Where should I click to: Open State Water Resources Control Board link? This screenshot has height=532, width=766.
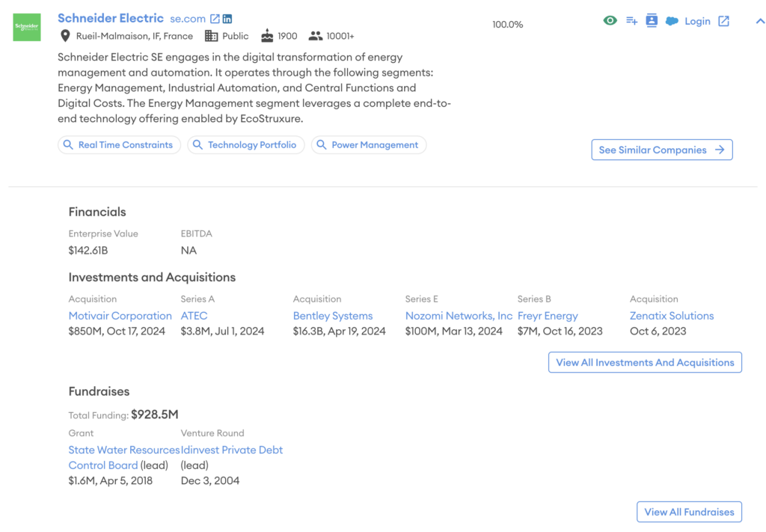pyautogui.click(x=124, y=457)
